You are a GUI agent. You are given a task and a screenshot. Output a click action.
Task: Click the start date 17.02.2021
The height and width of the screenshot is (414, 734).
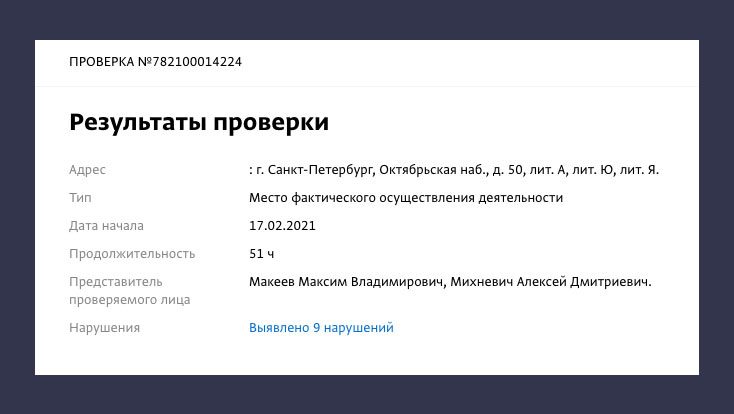coord(282,226)
